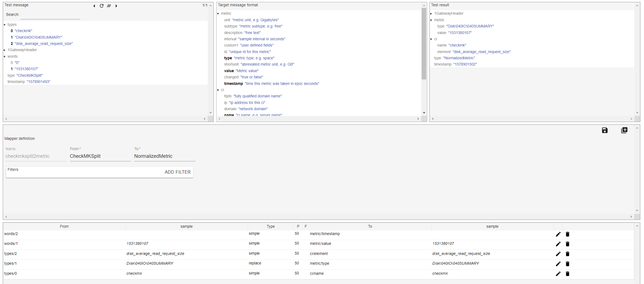
Task: Click the previous test message arrow
Action: (x=94, y=6)
